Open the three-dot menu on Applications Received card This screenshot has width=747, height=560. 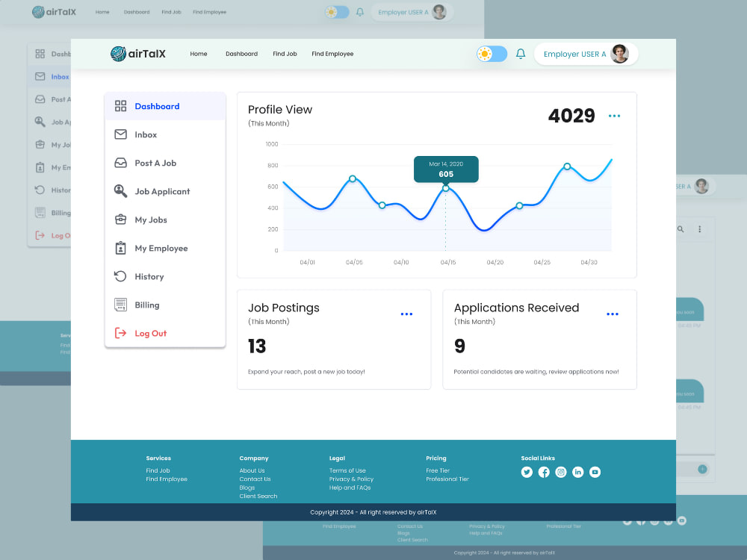pos(613,314)
